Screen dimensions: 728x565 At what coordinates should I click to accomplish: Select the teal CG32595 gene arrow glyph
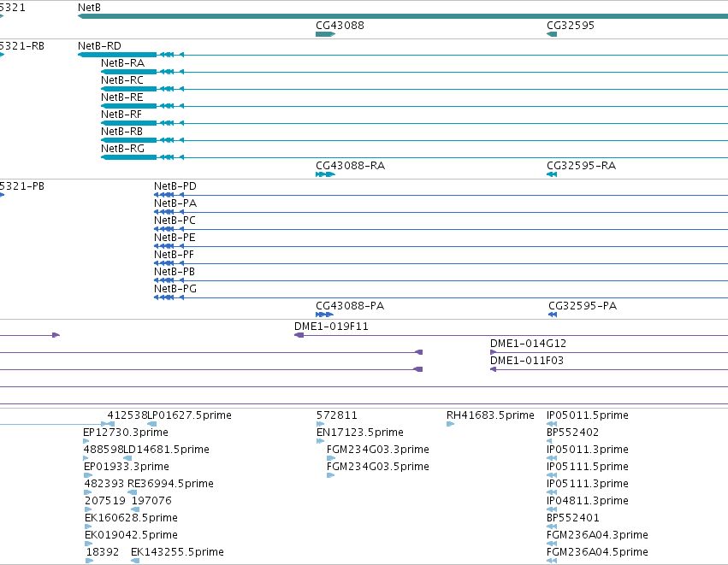[x=552, y=34]
